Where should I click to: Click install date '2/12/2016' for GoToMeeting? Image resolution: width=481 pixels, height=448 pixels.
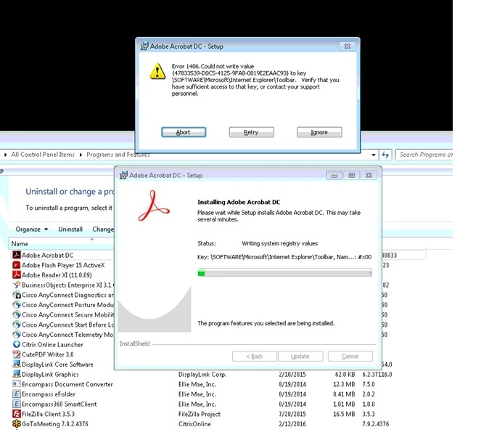(292, 424)
